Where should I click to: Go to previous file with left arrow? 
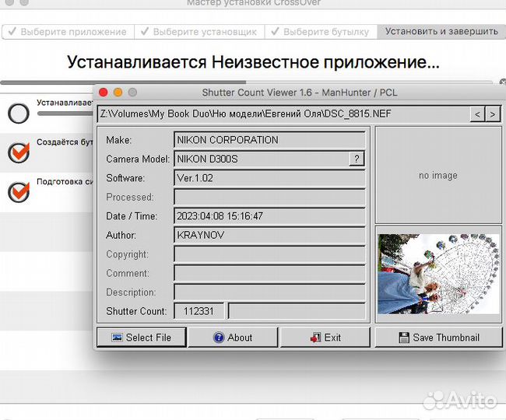(478, 114)
